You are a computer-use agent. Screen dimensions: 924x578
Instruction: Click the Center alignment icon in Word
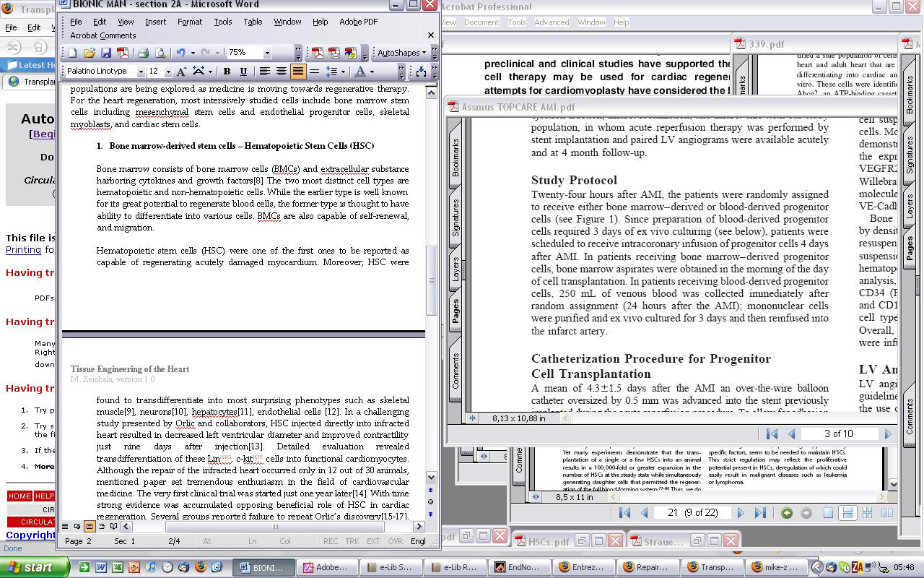282,72
